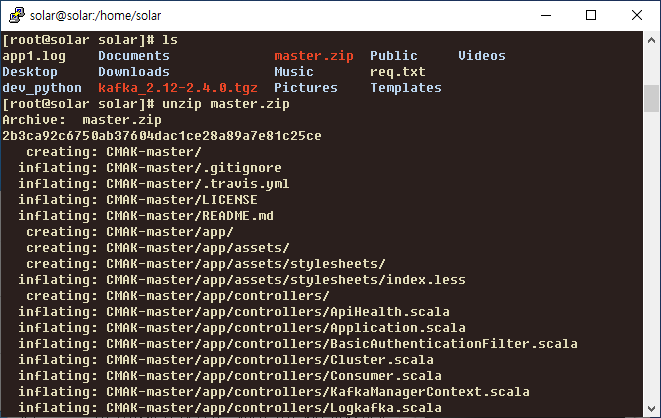Click the Application.scala line
Viewport: 661px width, 418px height.
coord(242,328)
